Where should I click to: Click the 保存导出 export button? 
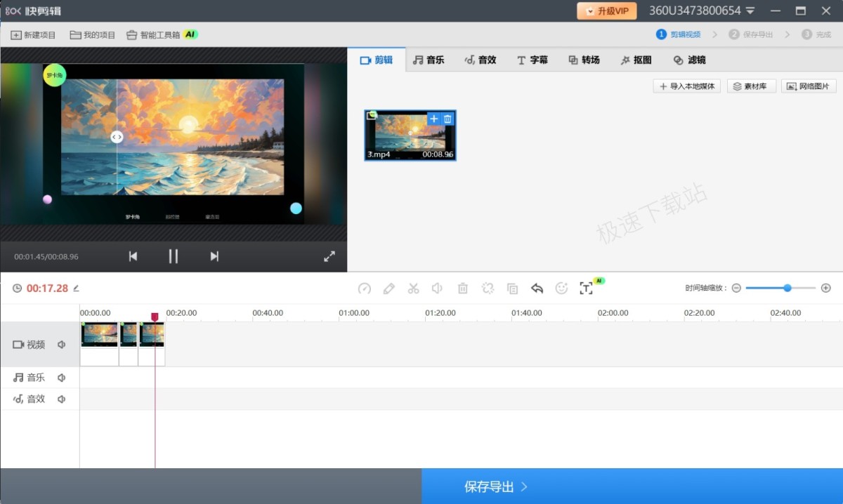495,486
